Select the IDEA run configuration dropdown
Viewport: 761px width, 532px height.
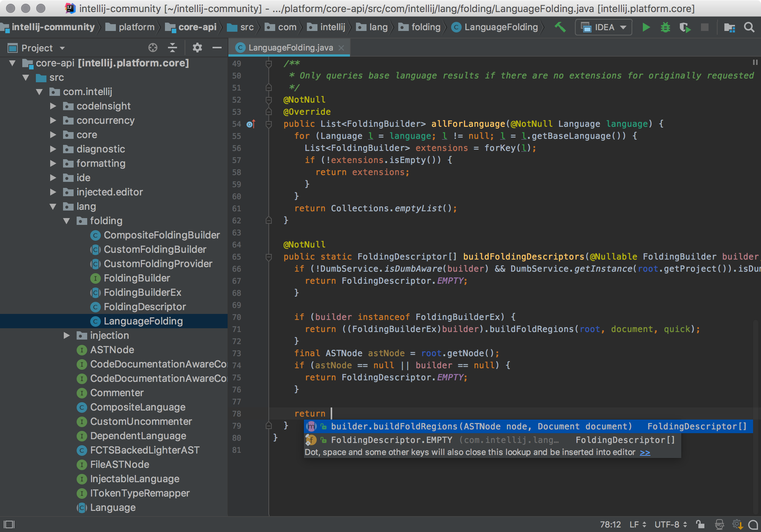pos(604,28)
